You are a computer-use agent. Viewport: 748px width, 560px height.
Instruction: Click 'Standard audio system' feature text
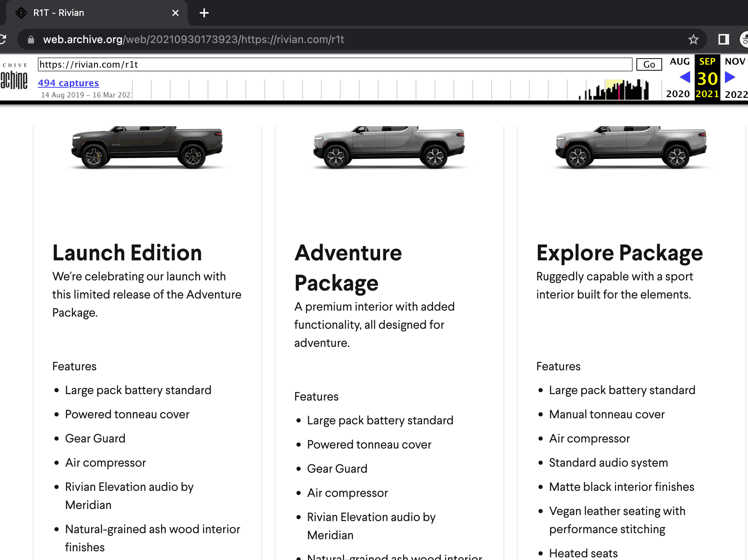tap(608, 463)
